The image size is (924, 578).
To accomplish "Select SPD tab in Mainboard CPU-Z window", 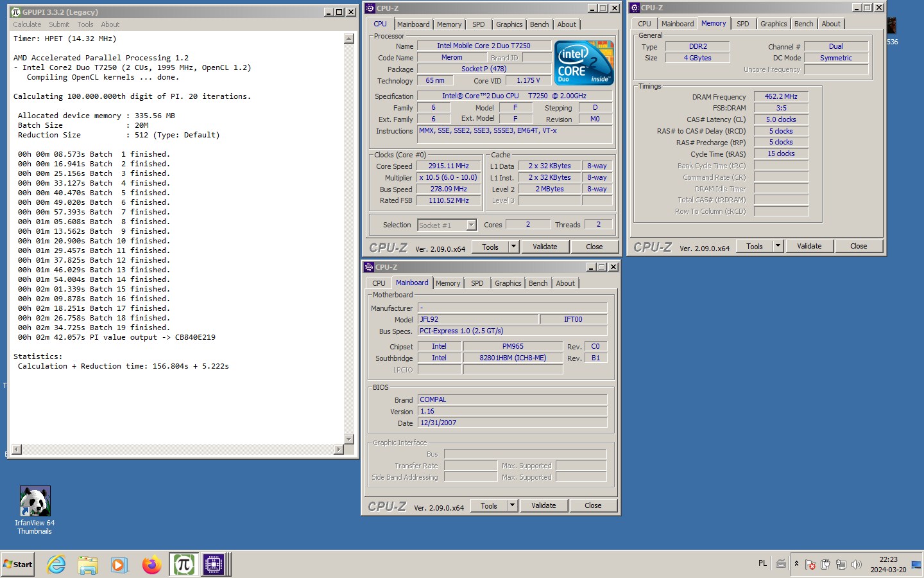I will [477, 283].
